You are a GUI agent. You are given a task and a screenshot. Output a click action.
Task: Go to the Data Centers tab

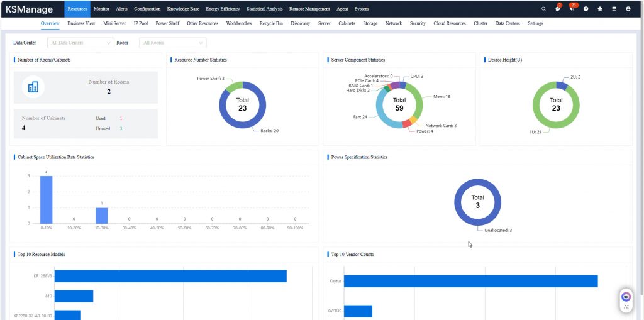(x=508, y=23)
